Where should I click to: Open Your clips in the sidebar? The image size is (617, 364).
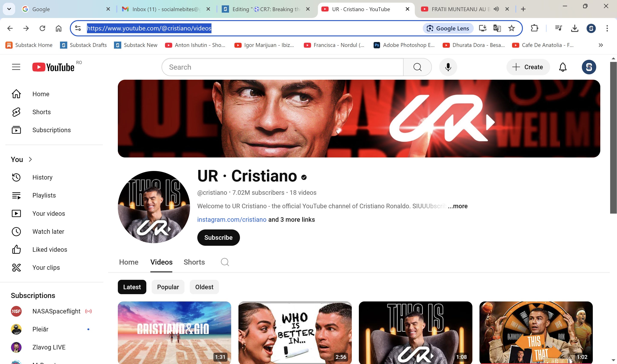54,268
